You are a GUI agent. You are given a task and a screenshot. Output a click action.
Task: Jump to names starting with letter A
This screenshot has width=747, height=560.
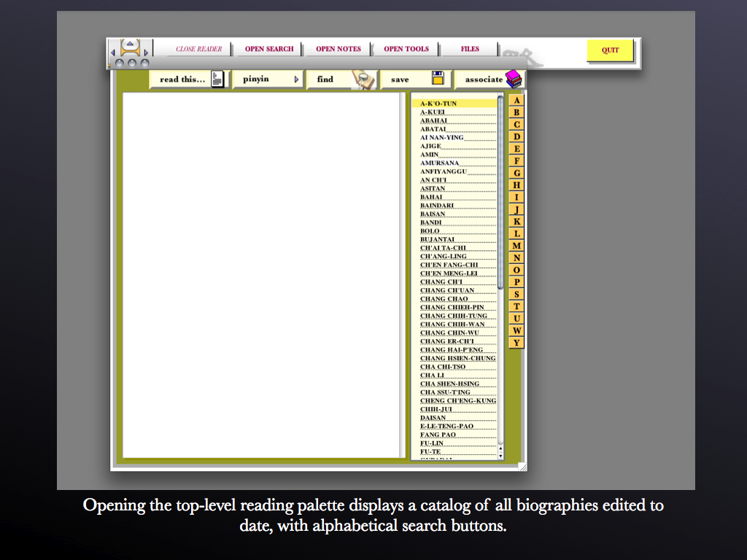click(516, 101)
